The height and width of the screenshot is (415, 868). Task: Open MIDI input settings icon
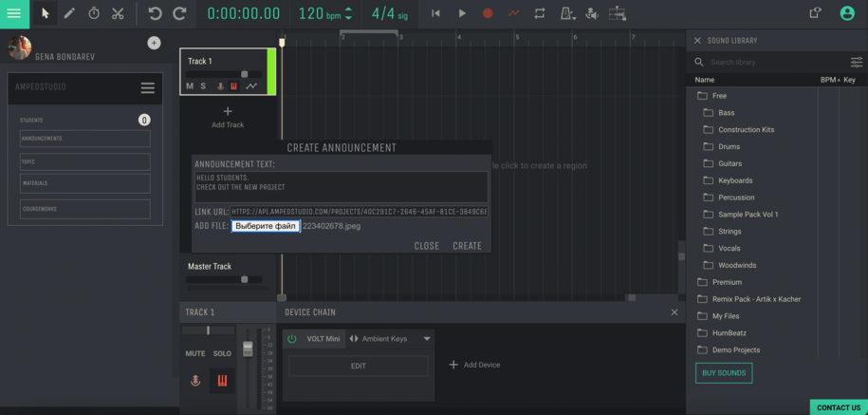coord(592,14)
